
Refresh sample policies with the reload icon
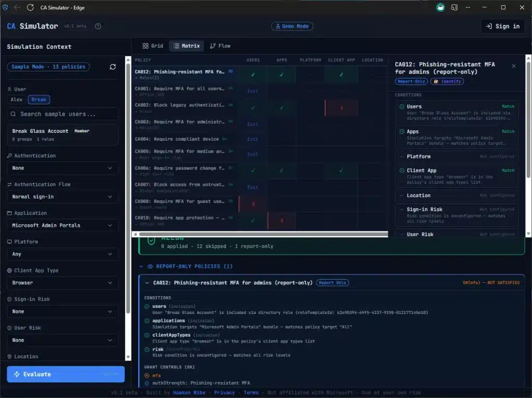pos(113,67)
